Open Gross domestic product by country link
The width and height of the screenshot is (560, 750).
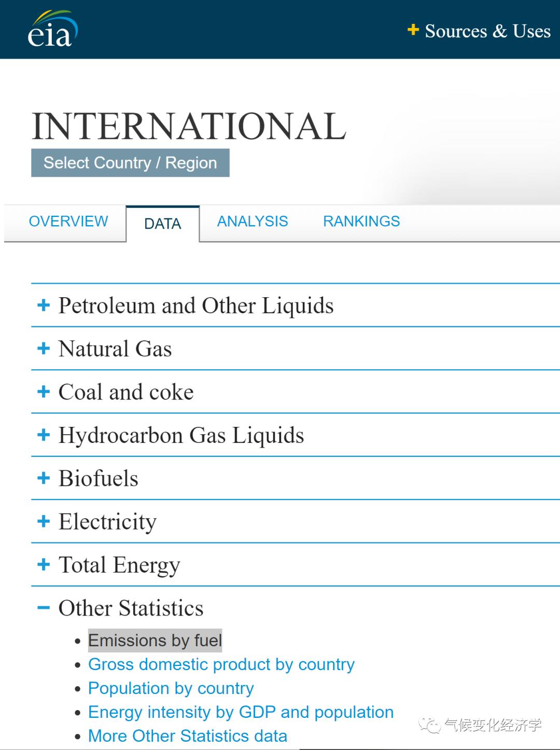pyautogui.click(x=221, y=664)
